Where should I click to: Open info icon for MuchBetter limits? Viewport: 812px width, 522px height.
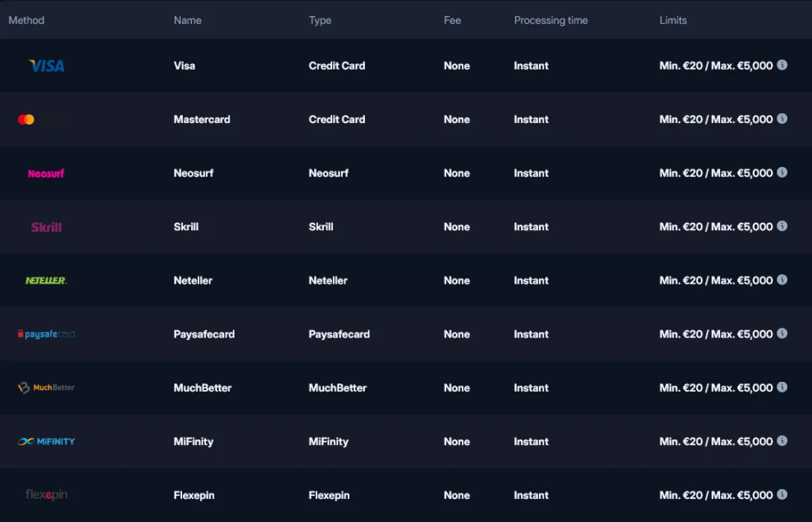[782, 387]
